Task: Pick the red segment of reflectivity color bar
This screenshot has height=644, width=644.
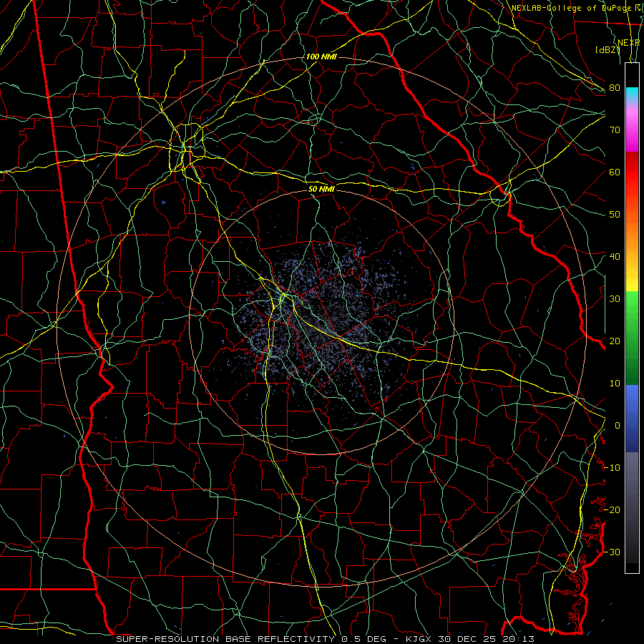Action: click(x=632, y=172)
